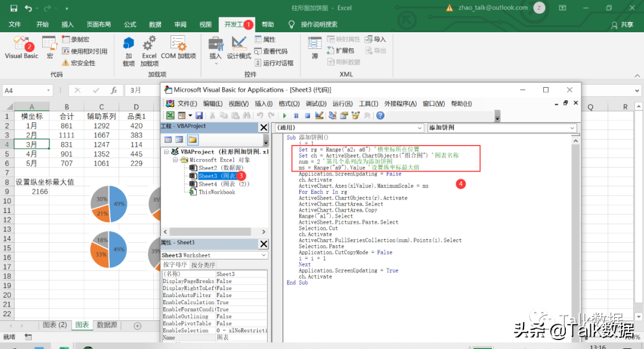Click 查看代码 view code button

click(x=271, y=51)
